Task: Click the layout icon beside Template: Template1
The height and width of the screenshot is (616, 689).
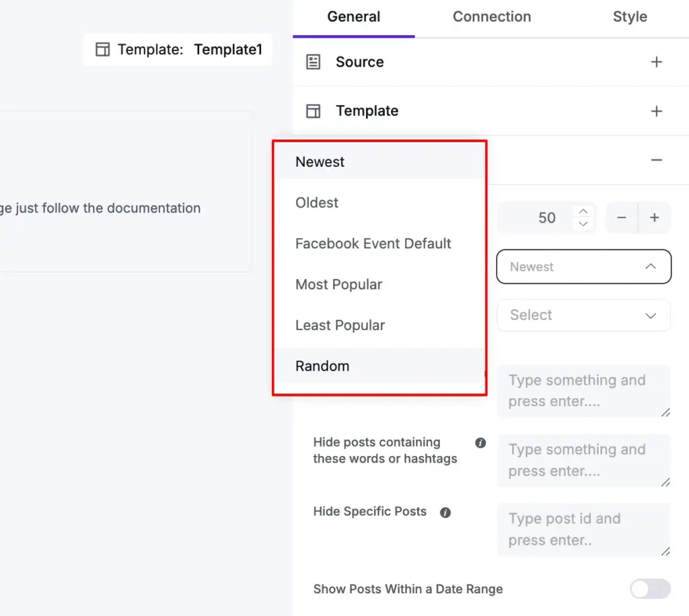Action: 102,49
